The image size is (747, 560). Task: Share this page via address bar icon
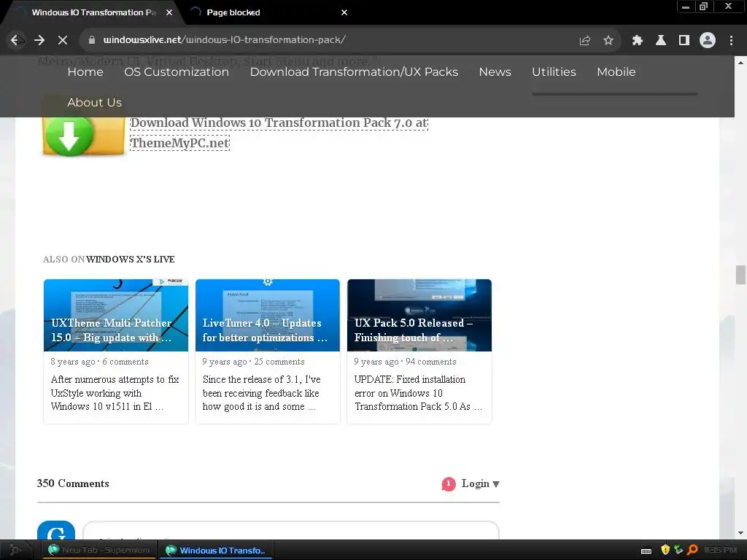[x=584, y=41]
